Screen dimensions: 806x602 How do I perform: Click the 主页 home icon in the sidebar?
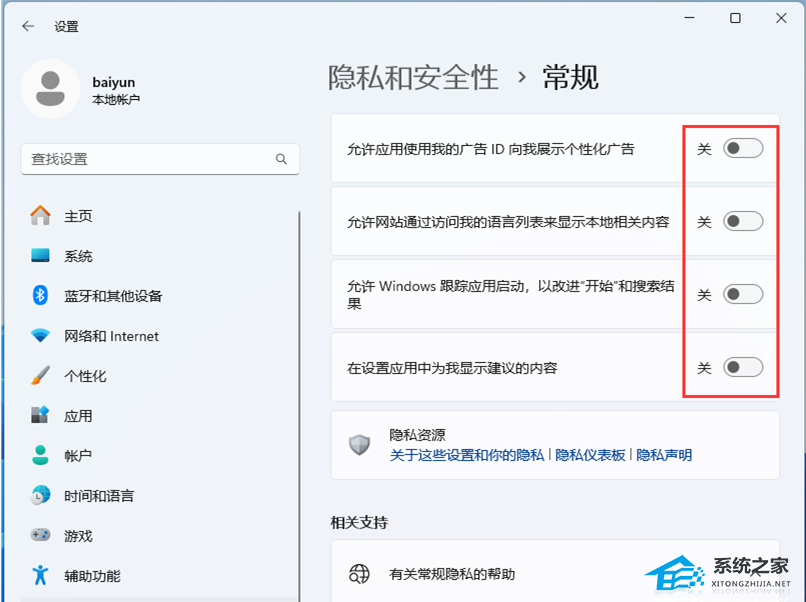[x=41, y=216]
